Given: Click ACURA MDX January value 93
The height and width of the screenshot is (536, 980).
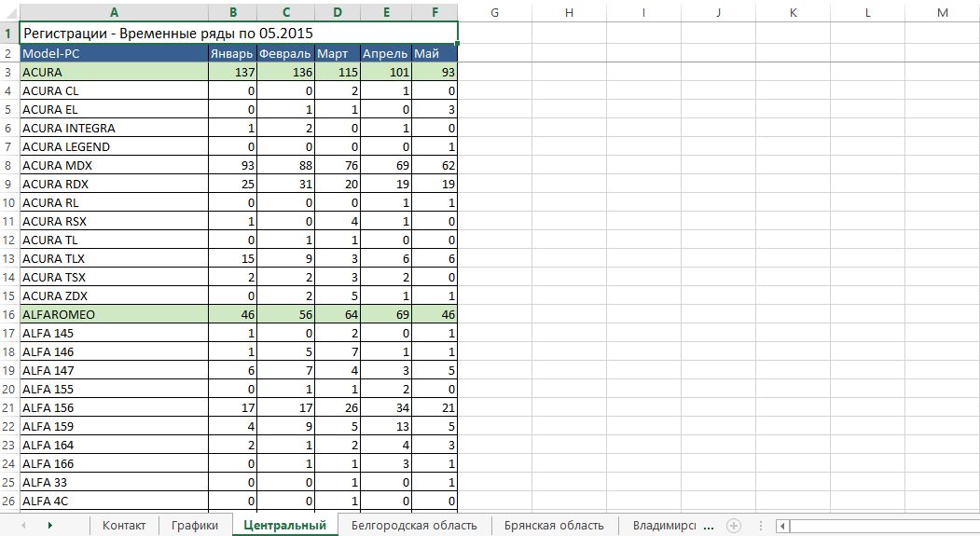Looking at the screenshot, I should 232,166.
